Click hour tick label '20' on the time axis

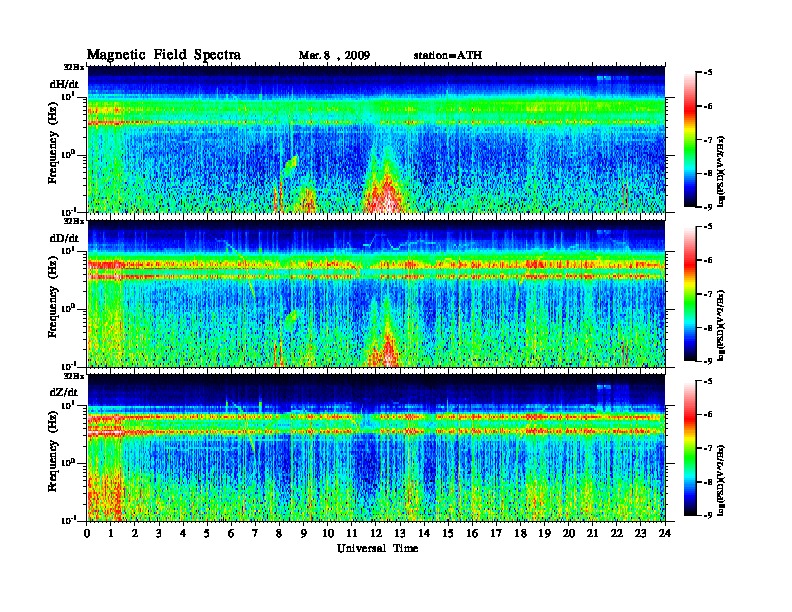569,534
